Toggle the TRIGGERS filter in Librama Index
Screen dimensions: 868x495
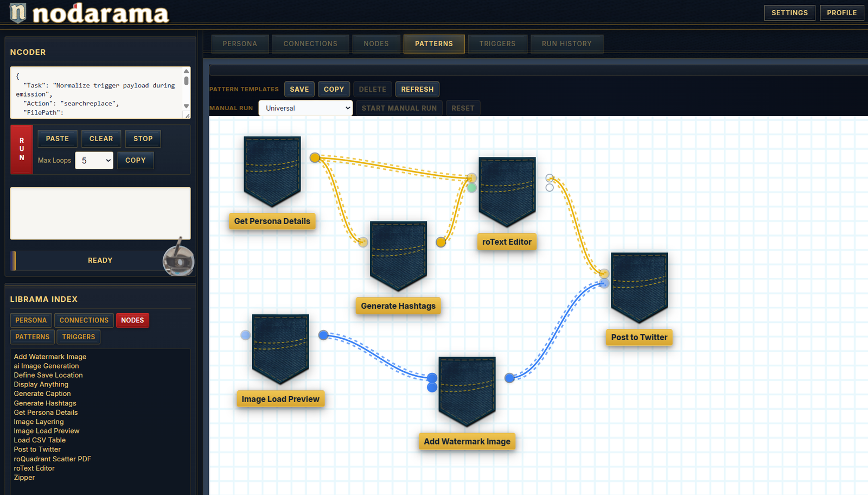tap(78, 337)
